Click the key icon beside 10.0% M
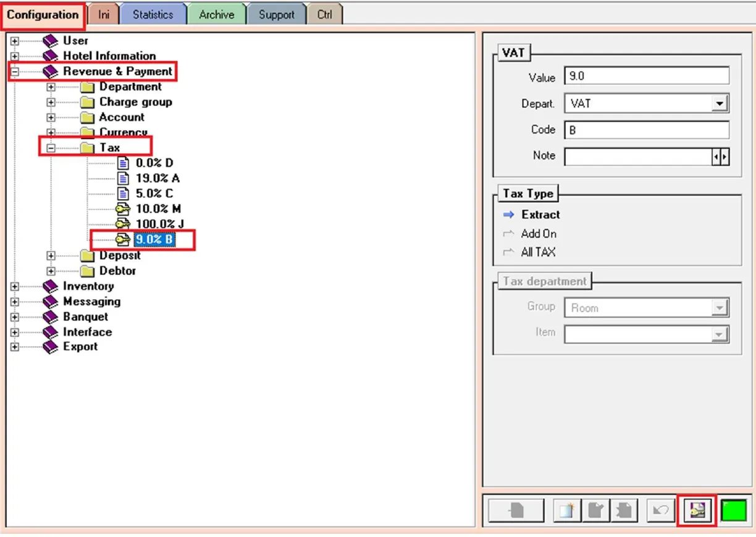 click(123, 209)
